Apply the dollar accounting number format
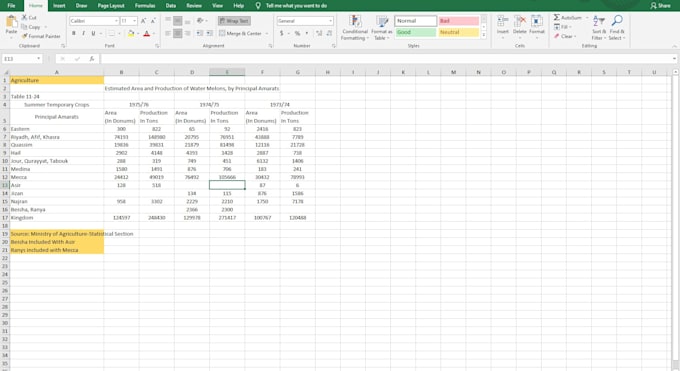The image size is (680, 371). pyautogui.click(x=281, y=33)
